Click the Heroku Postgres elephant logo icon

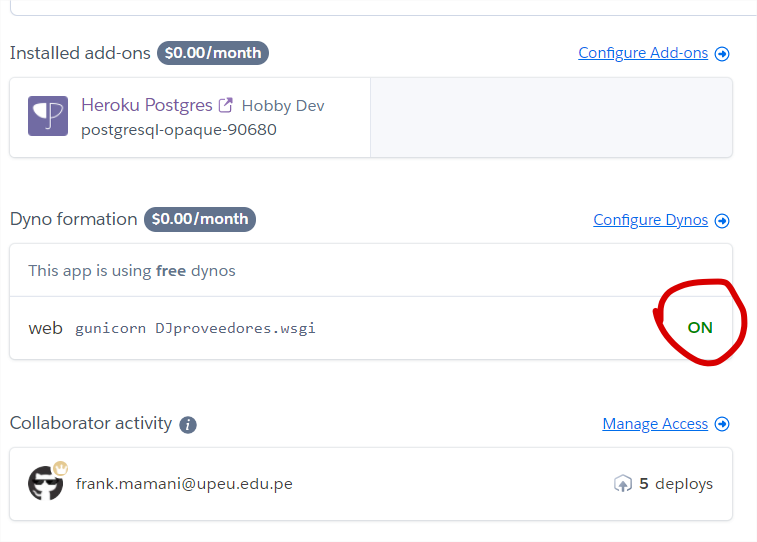click(x=48, y=116)
